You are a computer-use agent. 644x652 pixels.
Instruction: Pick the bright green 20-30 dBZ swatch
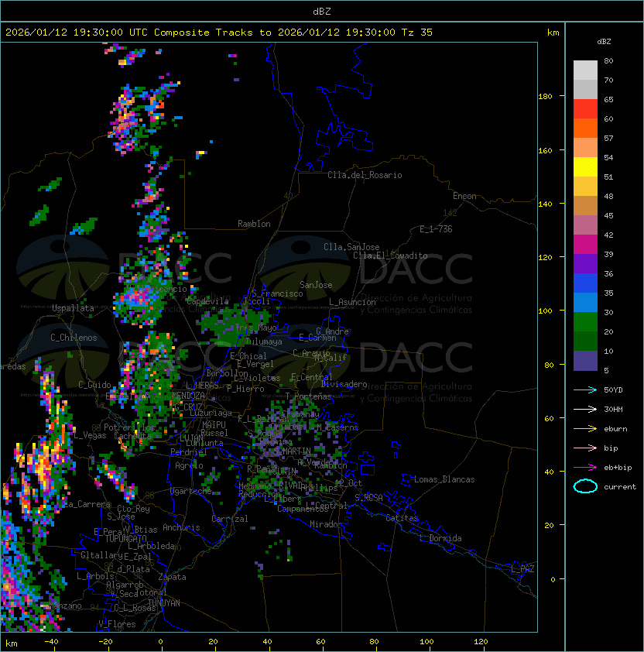tap(585, 322)
